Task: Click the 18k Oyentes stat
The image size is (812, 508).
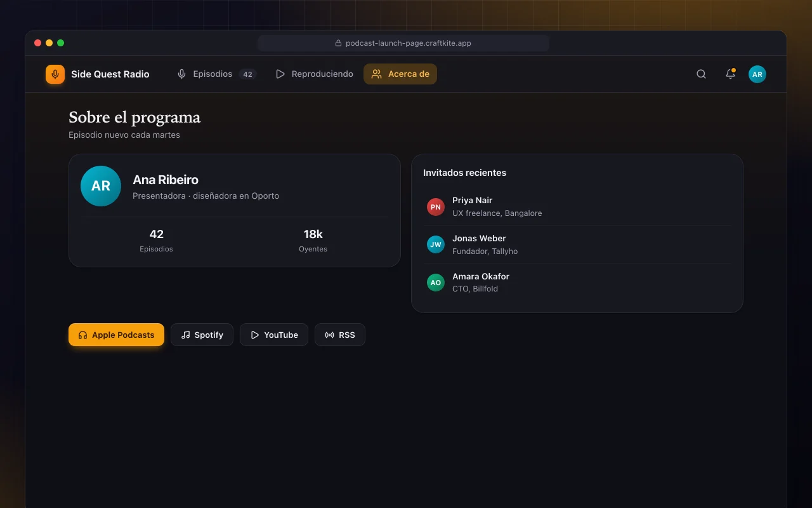Action: tap(313, 241)
